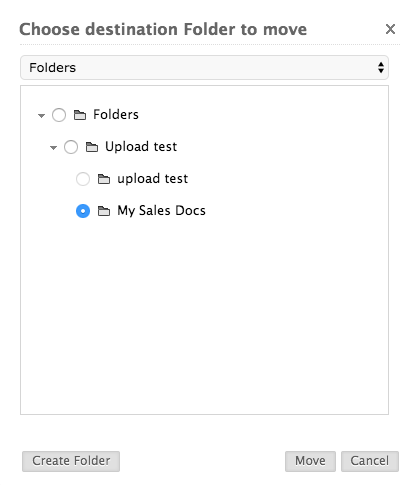Click the selected My Sales Docs radio
The image size is (419, 485).
pos(83,211)
